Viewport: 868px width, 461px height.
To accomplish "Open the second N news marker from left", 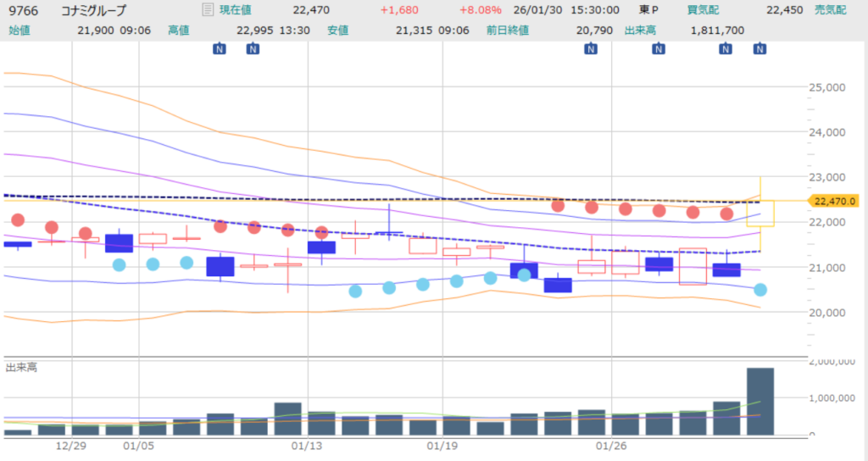I will 253,49.
